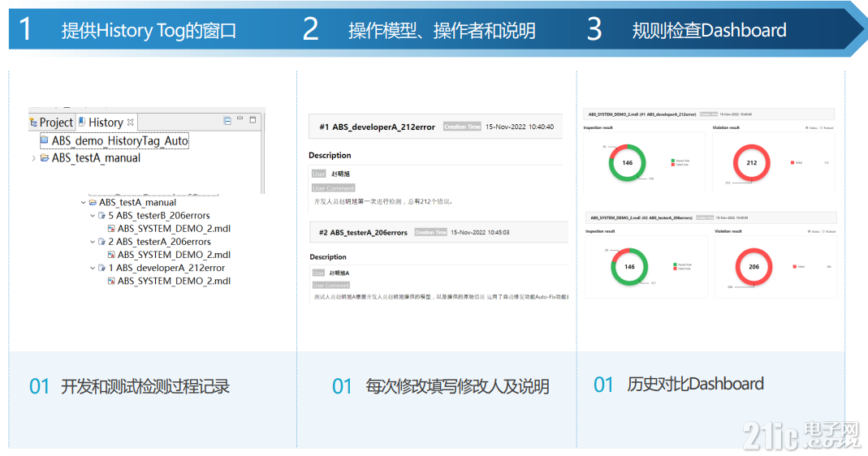Click User Comment label under #1 description
This screenshot has width=868, height=456.
(x=333, y=188)
